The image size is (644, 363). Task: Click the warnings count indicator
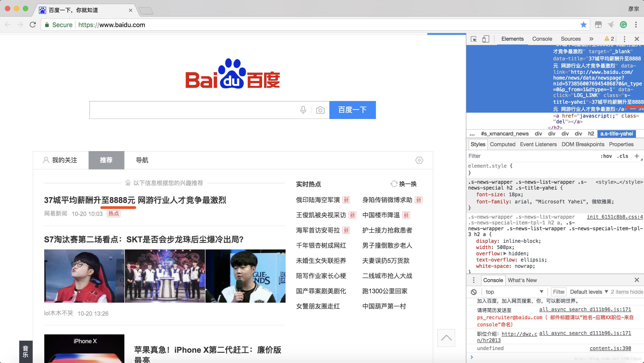609,39
